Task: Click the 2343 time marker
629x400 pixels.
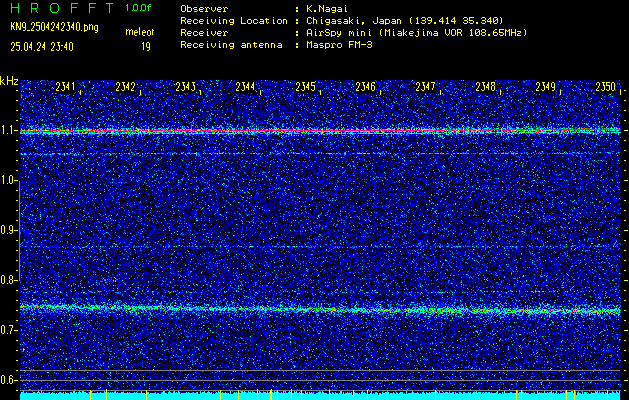Action: pos(185,87)
